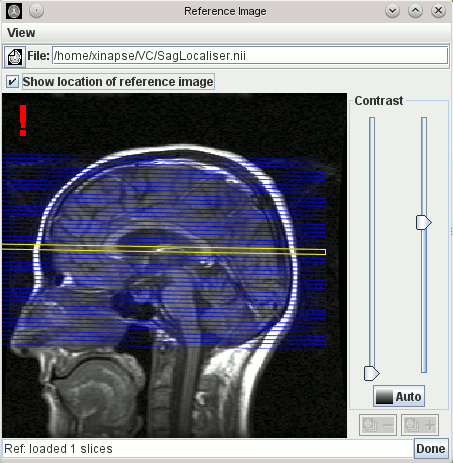
Task: Click the red exclamation warning mark
Action: point(23,120)
